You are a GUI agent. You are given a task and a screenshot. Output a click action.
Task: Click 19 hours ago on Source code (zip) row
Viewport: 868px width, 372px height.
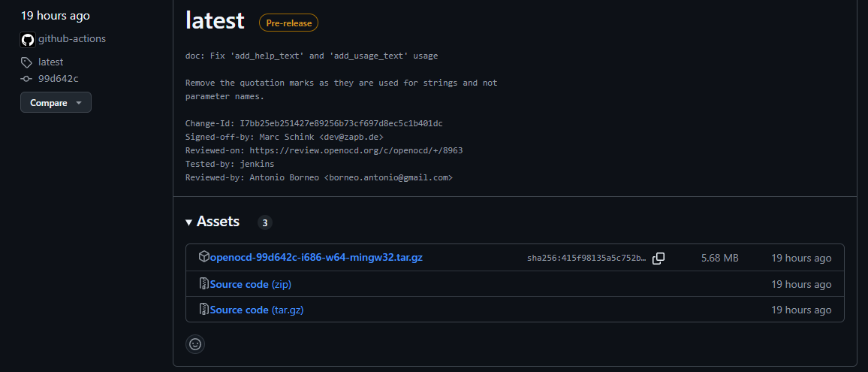tap(801, 284)
